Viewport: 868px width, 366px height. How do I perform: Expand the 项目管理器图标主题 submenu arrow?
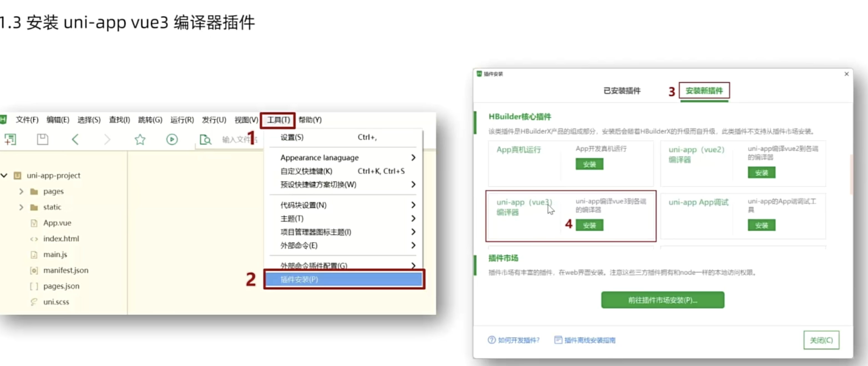(x=413, y=232)
